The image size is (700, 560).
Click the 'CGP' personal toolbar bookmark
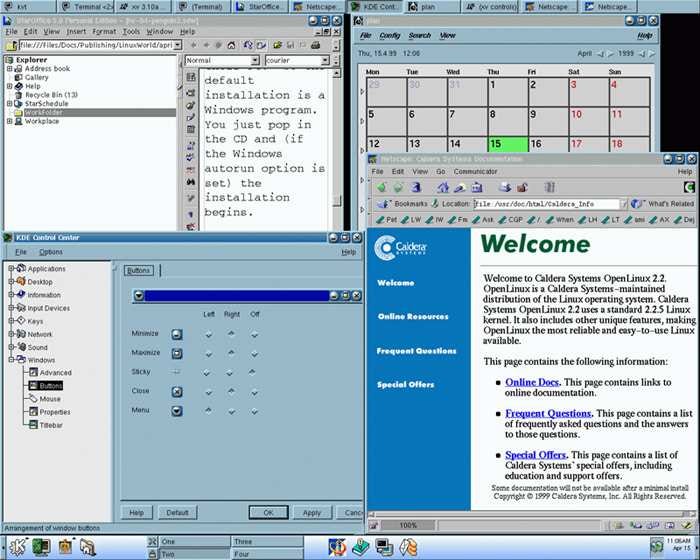tap(510, 219)
